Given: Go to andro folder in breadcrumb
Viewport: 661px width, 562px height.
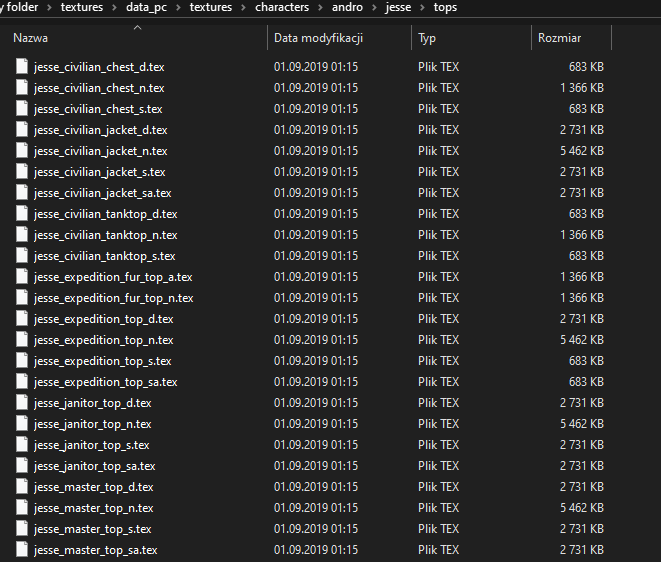Looking at the screenshot, I should click(347, 7).
